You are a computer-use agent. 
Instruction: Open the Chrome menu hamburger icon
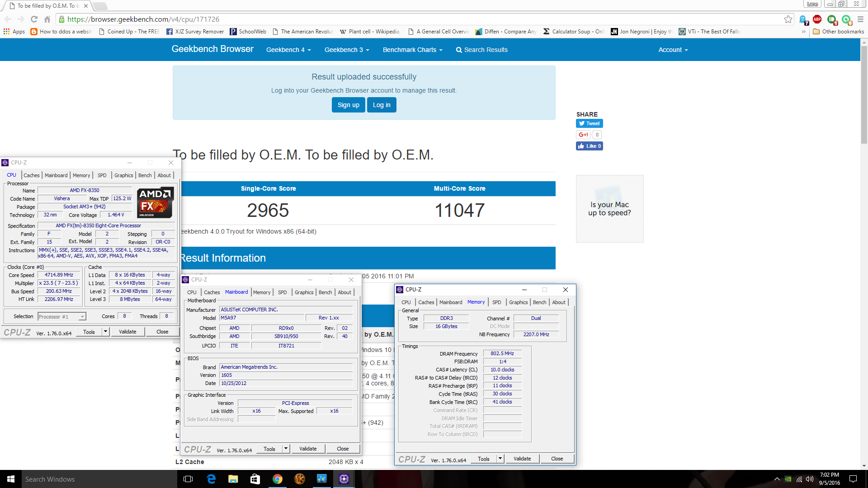pyautogui.click(x=860, y=19)
